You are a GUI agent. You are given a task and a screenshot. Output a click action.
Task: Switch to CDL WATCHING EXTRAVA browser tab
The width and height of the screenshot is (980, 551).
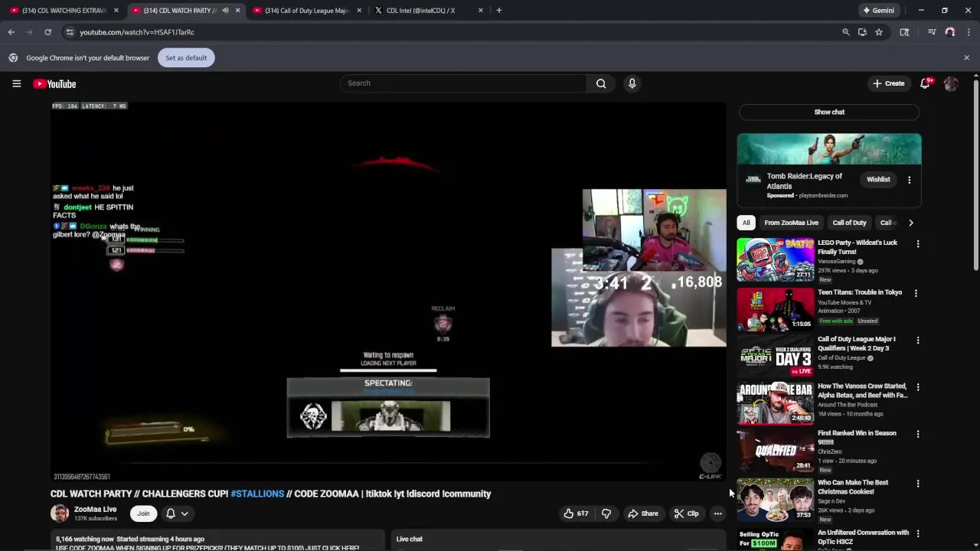point(64,11)
